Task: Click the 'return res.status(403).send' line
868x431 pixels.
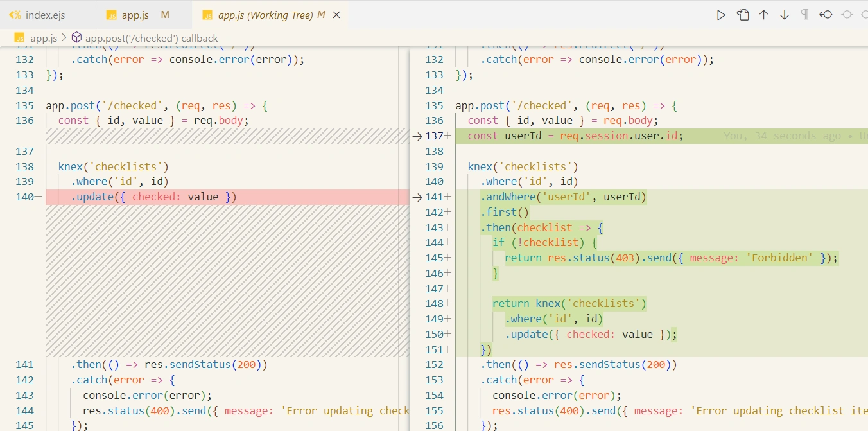Action: click(x=671, y=258)
